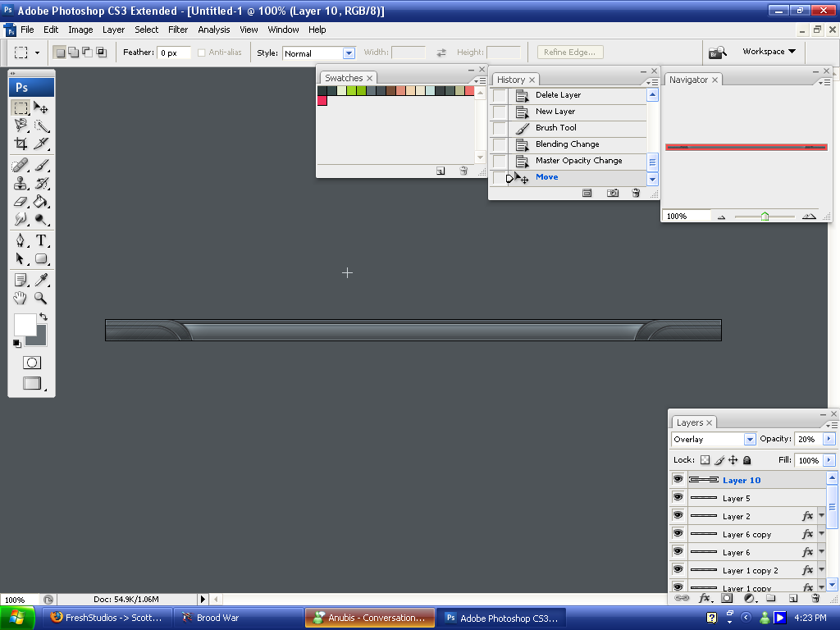Image resolution: width=840 pixels, height=630 pixels.
Task: Open the Style dropdown in options bar
Action: click(x=349, y=53)
